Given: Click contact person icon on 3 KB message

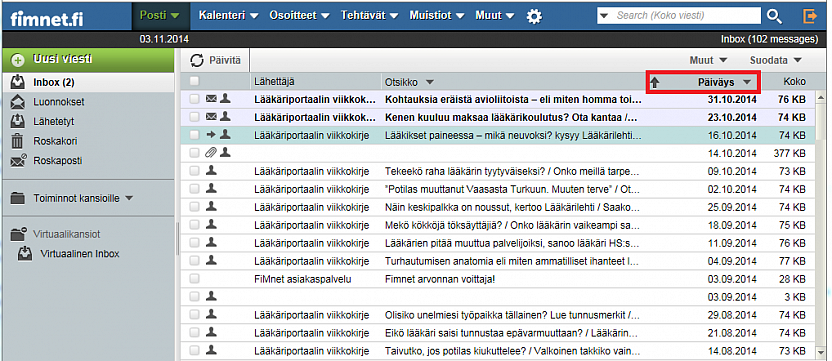Looking at the screenshot, I should pos(211,296).
